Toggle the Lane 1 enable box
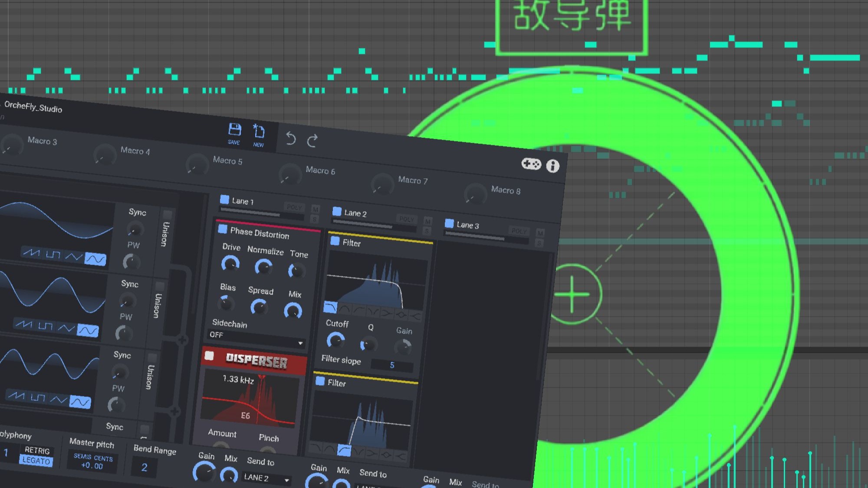 pos(224,200)
